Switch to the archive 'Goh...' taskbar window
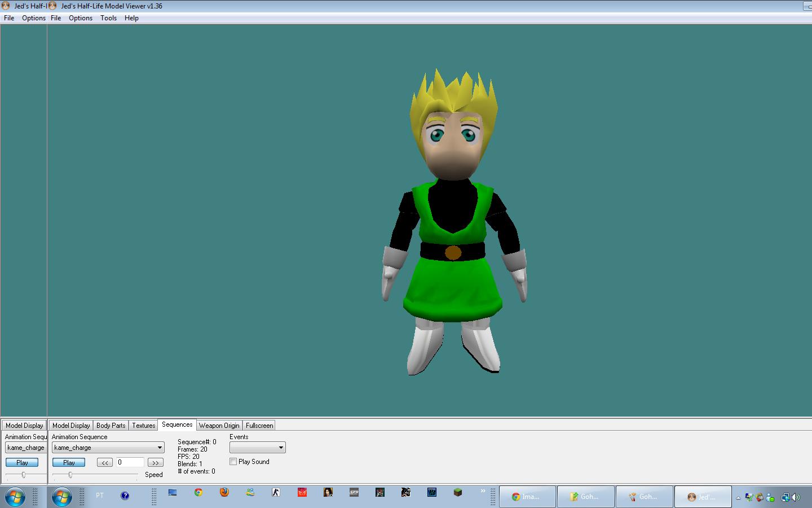 coord(586,497)
